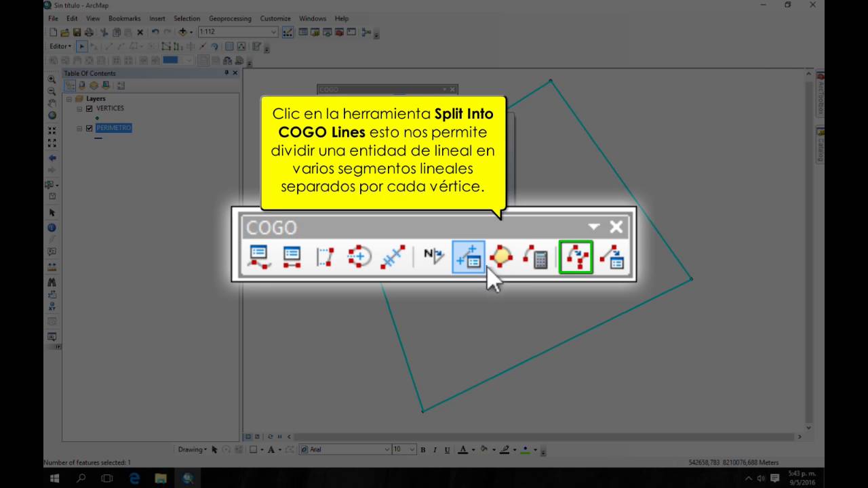Click the font color swatch (A)
The width and height of the screenshot is (868, 488).
(x=463, y=449)
